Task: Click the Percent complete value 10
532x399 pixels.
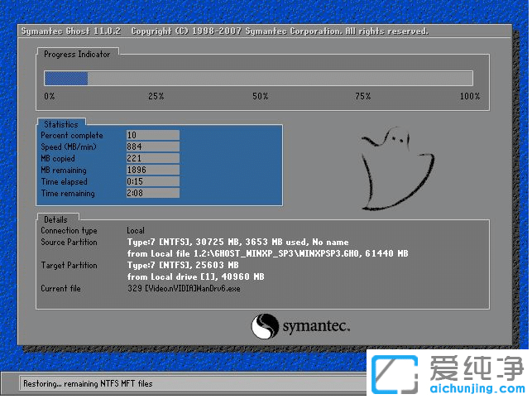Action: click(153, 135)
